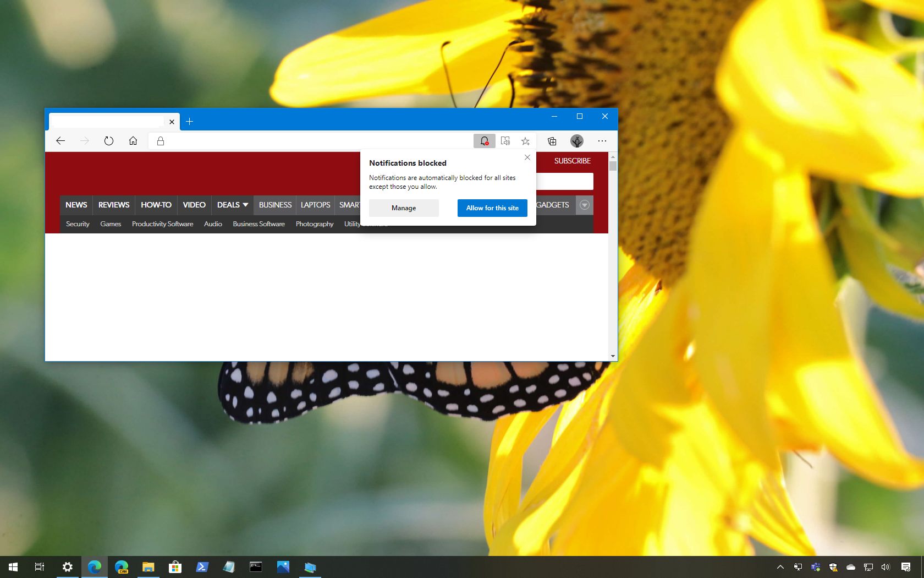Click Allow for this site
The width and height of the screenshot is (924, 578).
pyautogui.click(x=492, y=208)
